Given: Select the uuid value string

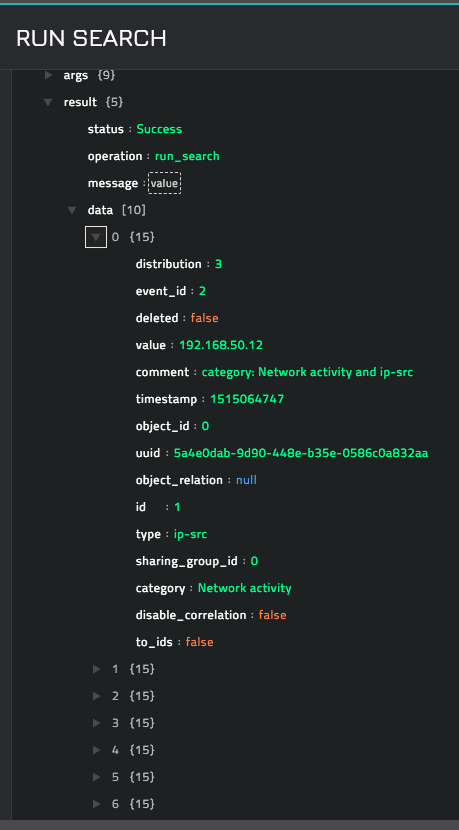Looking at the screenshot, I should 301,453.
